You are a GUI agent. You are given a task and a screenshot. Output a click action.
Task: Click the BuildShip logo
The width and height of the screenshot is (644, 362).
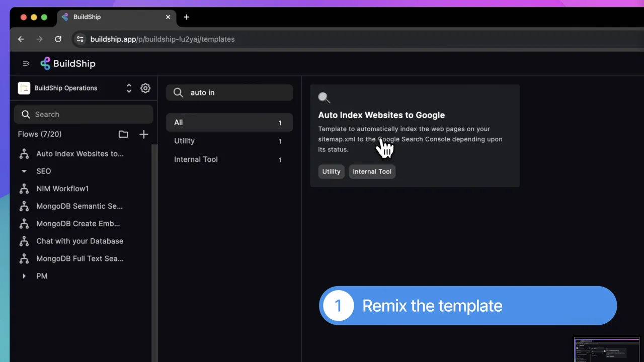pos(68,63)
